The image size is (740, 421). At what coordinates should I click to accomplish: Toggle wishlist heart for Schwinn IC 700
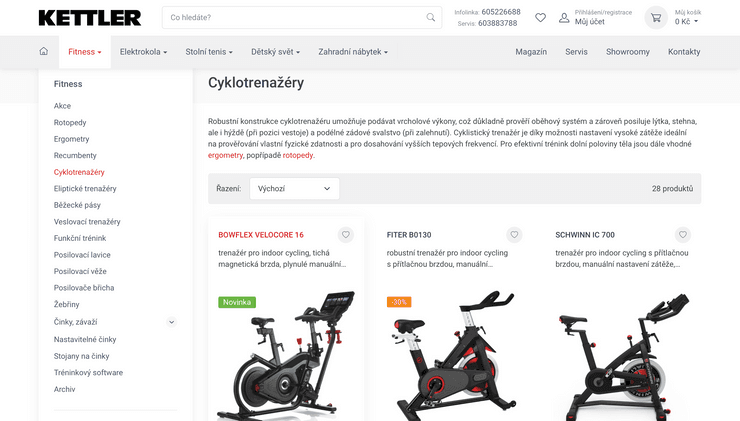click(683, 235)
